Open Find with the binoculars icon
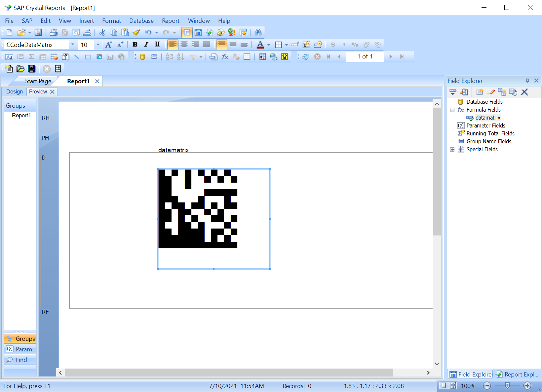The image size is (542, 392). [x=258, y=32]
